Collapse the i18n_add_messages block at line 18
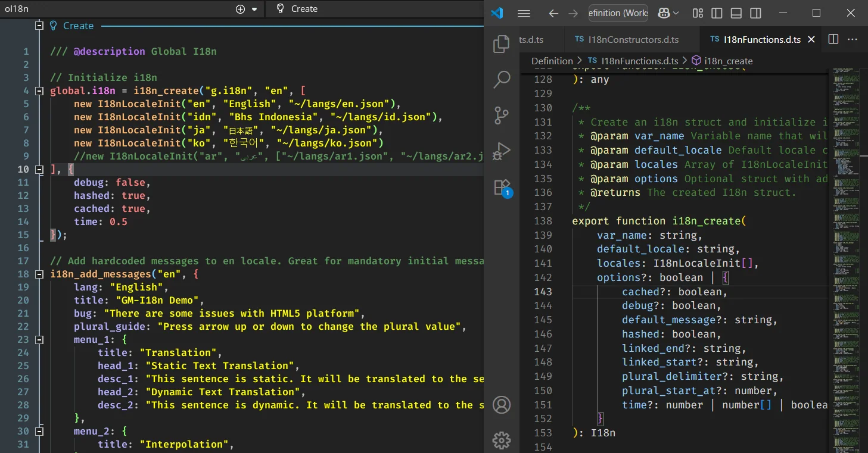Viewport: 868px width, 453px height. (x=39, y=274)
